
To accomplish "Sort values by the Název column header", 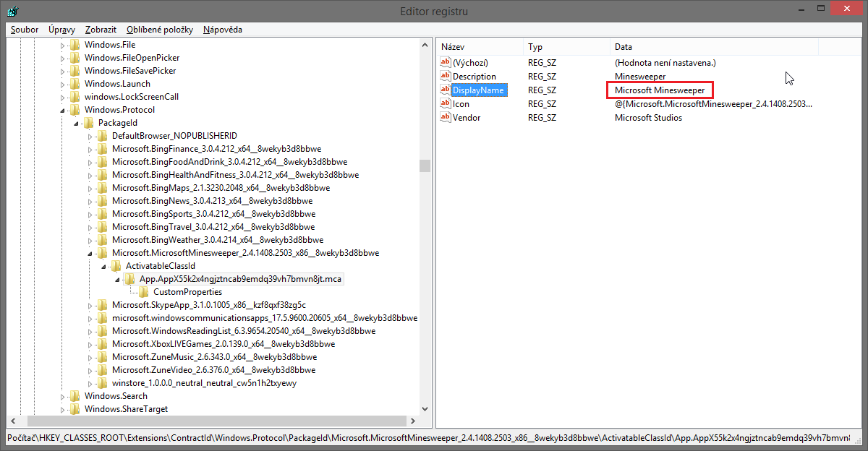I will click(x=480, y=46).
